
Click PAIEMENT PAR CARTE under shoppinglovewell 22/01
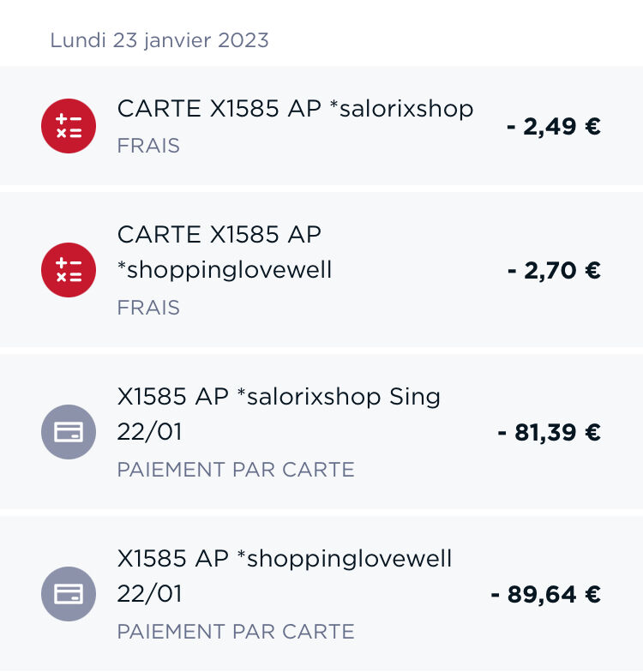click(236, 632)
